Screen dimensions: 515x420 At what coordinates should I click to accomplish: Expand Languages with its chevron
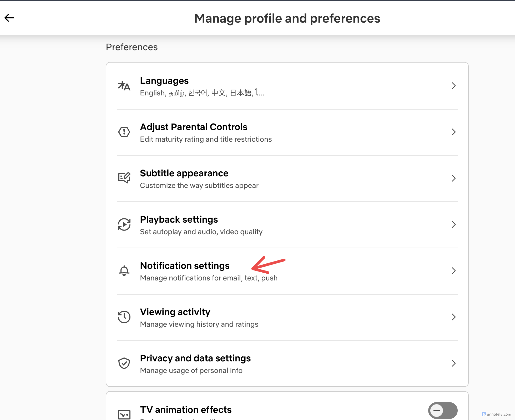pos(453,86)
